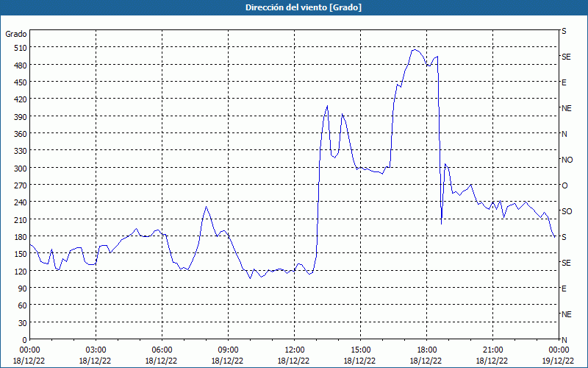Click the 18/12/22 date under 06:00
Viewport: 588px width, 368px height.
(161, 361)
